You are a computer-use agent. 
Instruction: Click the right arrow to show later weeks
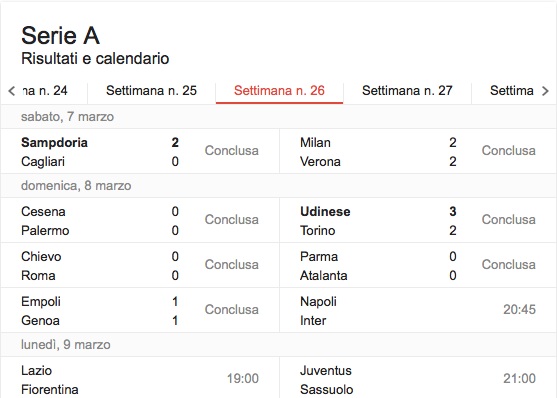[545, 91]
